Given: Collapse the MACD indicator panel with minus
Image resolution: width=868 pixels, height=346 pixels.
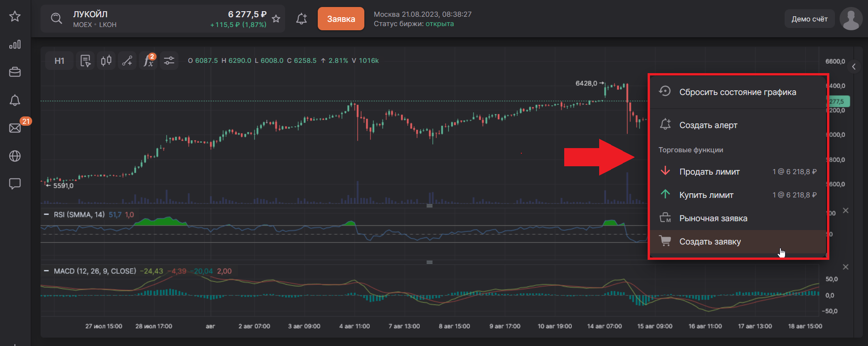Looking at the screenshot, I should click(46, 271).
